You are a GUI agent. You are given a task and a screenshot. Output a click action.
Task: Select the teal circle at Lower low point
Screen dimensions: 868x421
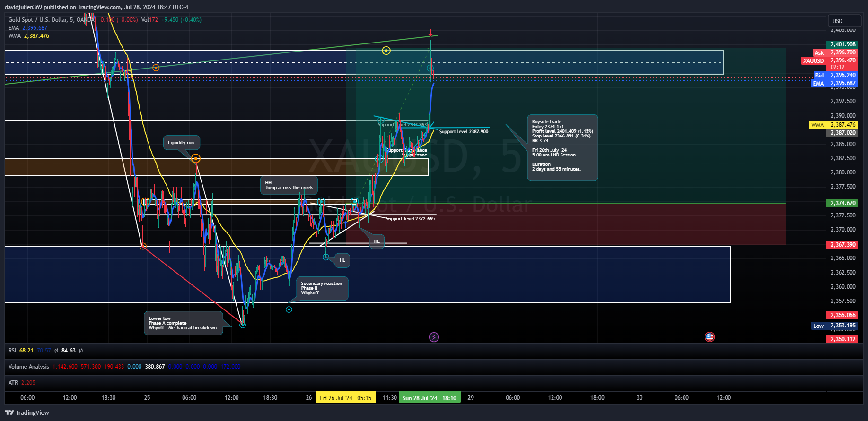[x=243, y=325]
